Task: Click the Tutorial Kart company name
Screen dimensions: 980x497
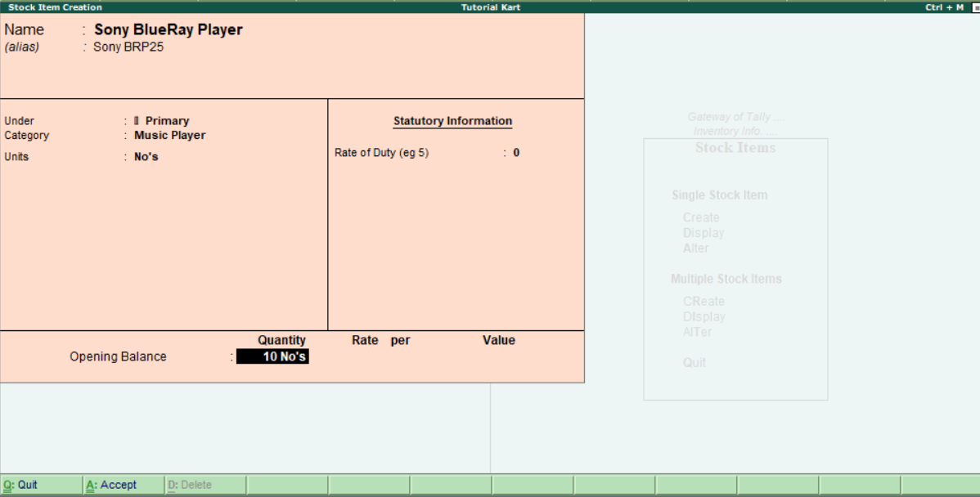Action: [x=491, y=7]
